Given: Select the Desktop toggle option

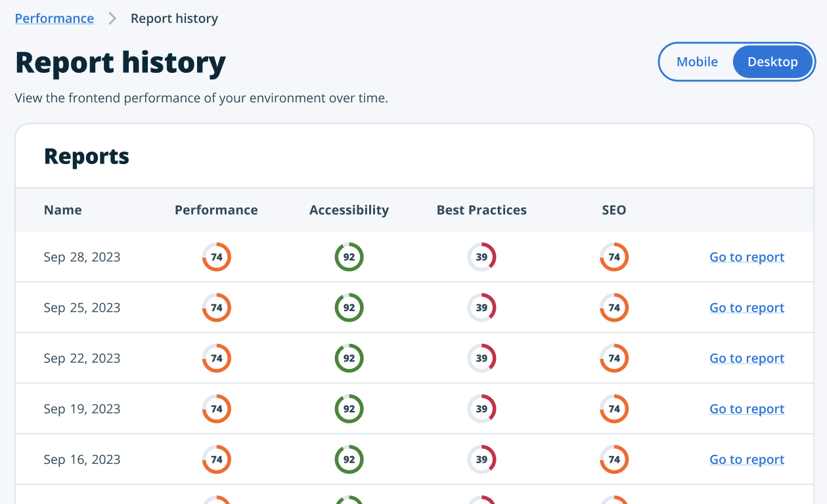Looking at the screenshot, I should (772, 62).
